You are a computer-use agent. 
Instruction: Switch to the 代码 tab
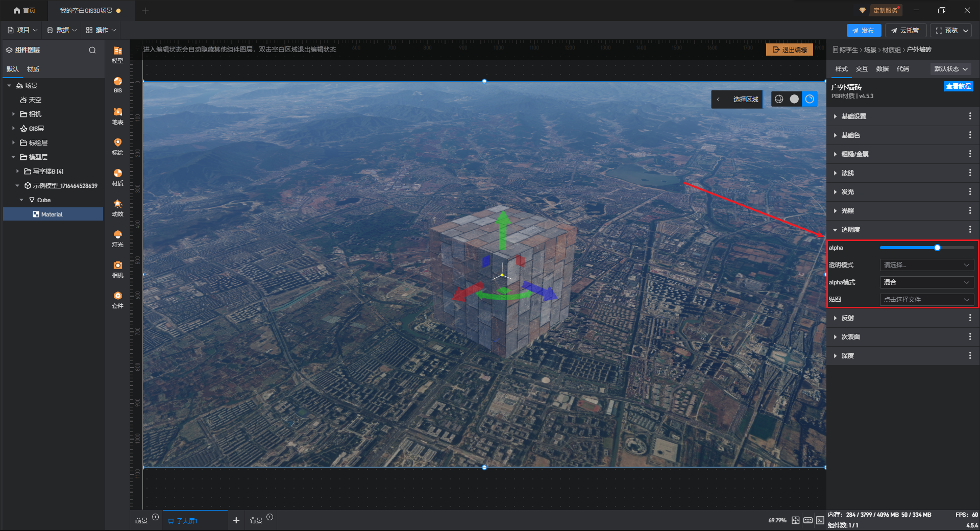pos(902,69)
